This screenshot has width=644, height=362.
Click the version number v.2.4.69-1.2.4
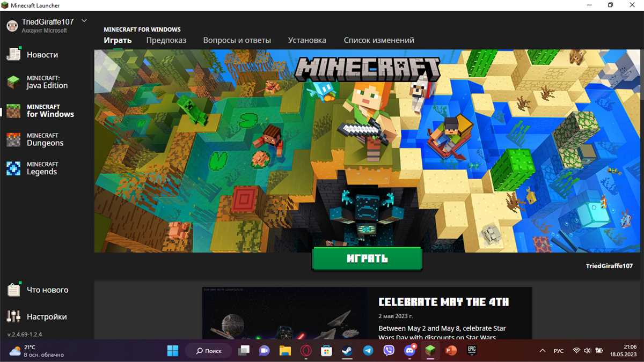click(25, 334)
